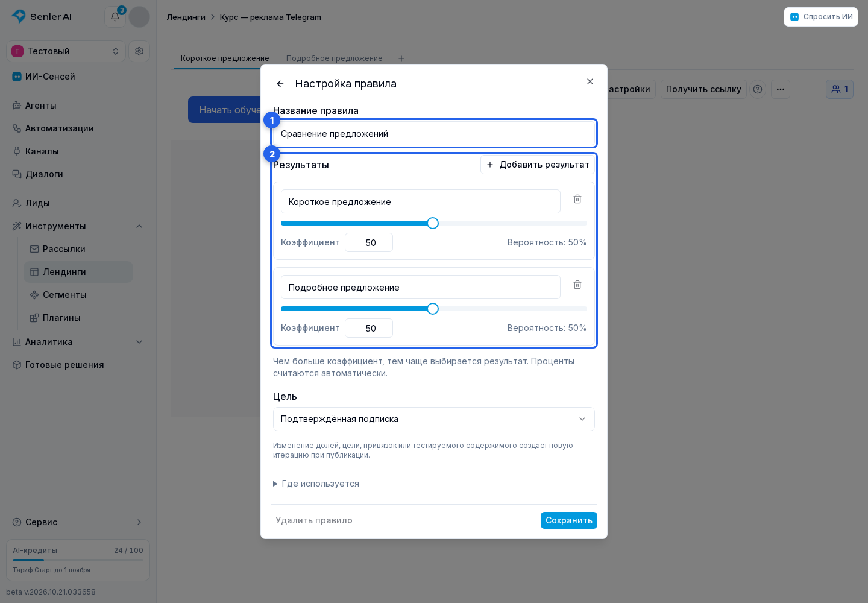This screenshot has height=603, width=868.
Task: Click the Короткое предложение coefficient slider handle
Action: (433, 223)
